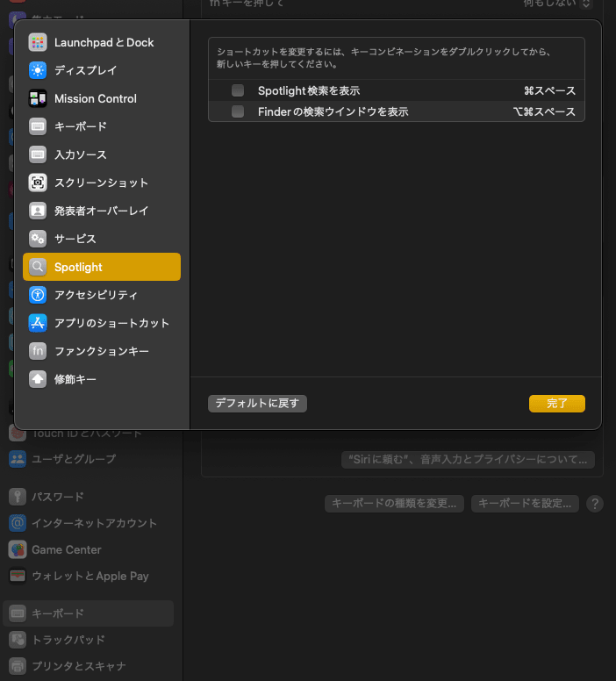Select 入力ソース in the shortcuts list
Viewport: 616px width, 681px height.
click(102, 154)
